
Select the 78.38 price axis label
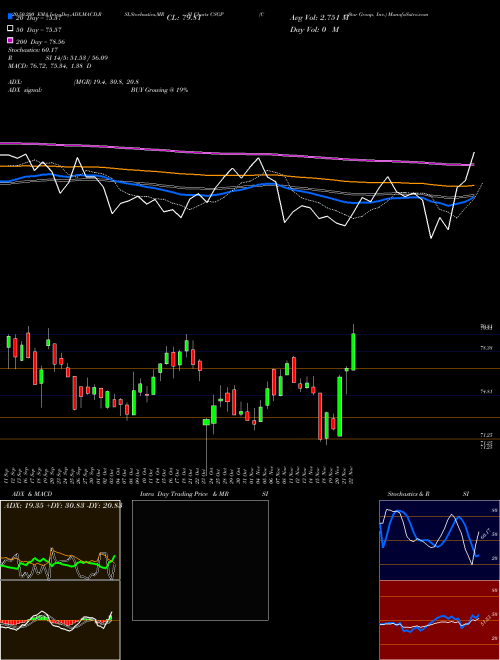tap(487, 348)
